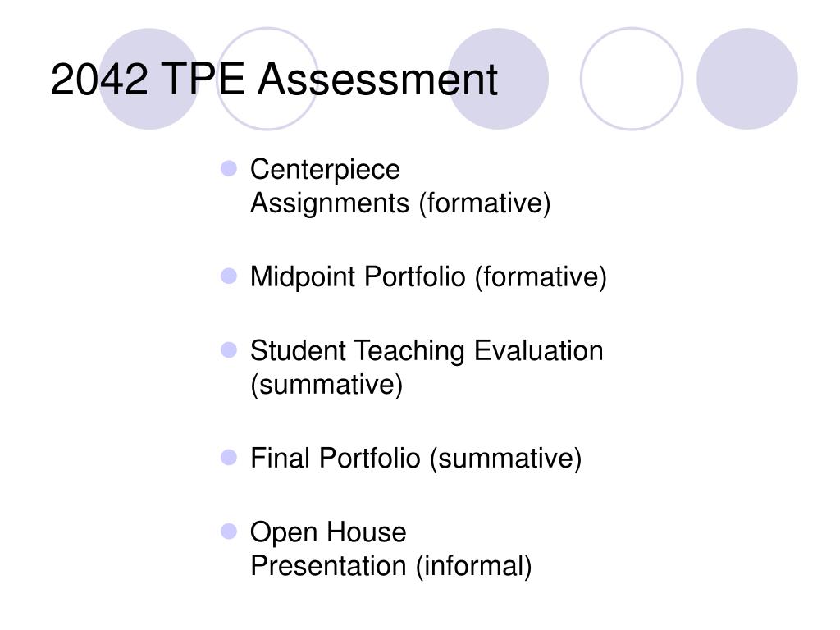The width and height of the screenshot is (840, 630).
Task: Click the word "Centerpiece"
Action: click(325, 171)
